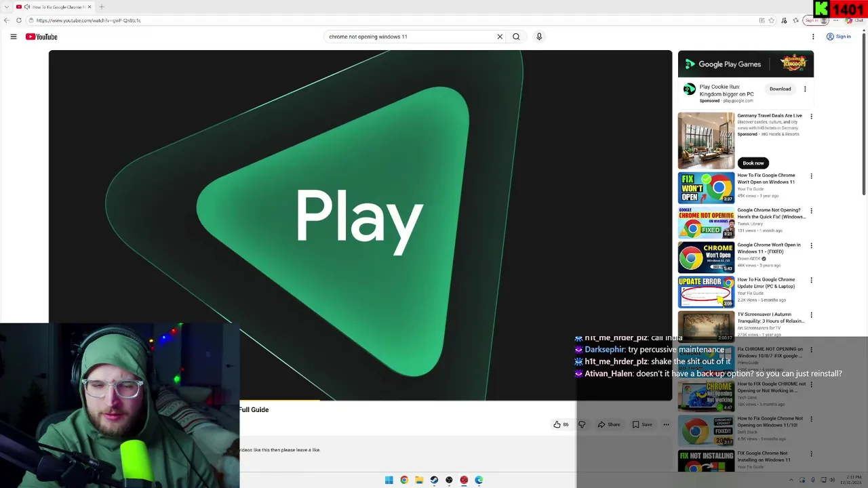Start voice search with the microphone

coord(539,37)
